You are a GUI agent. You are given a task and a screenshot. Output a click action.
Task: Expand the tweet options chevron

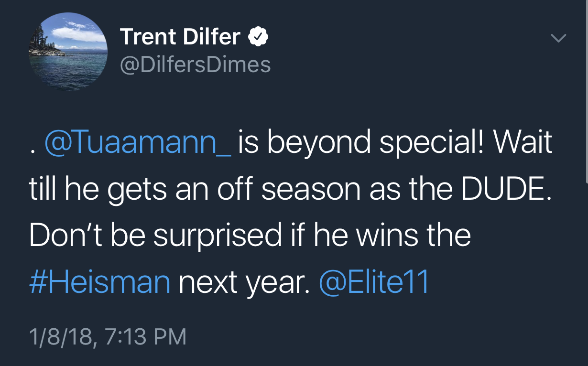click(x=558, y=38)
